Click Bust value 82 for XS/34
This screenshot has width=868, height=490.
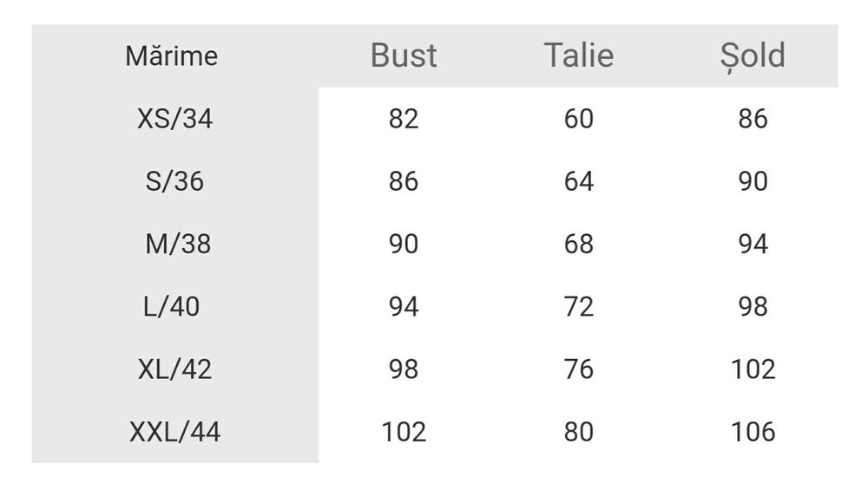(x=404, y=119)
